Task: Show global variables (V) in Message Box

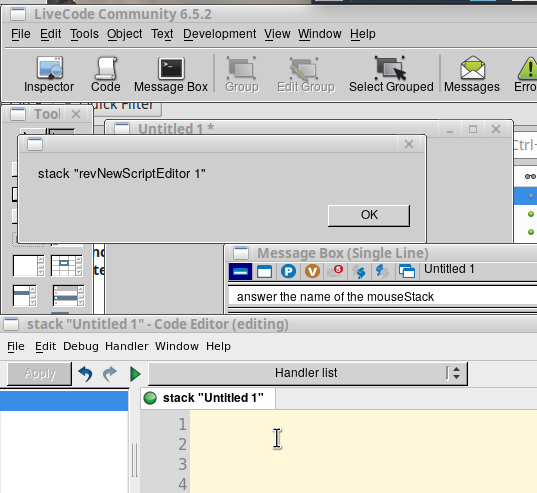Action: pos(312,271)
